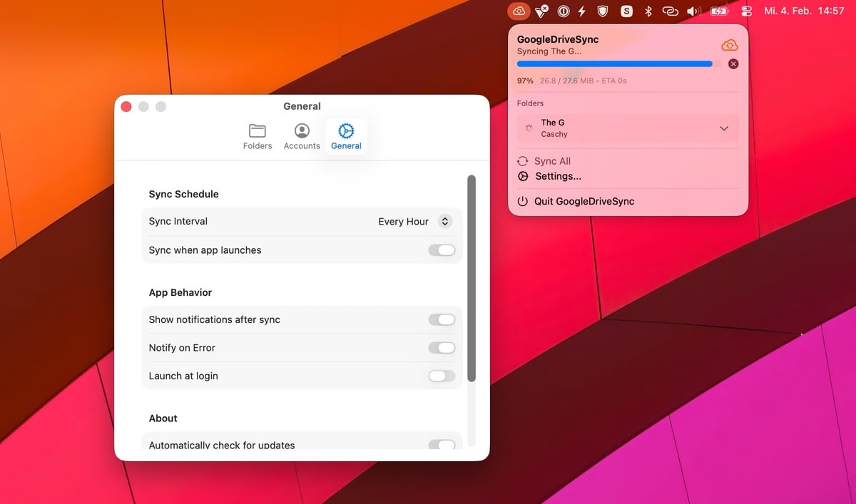The image size is (856, 504).
Task: Click the Syncing The G... status text
Action: (x=549, y=51)
